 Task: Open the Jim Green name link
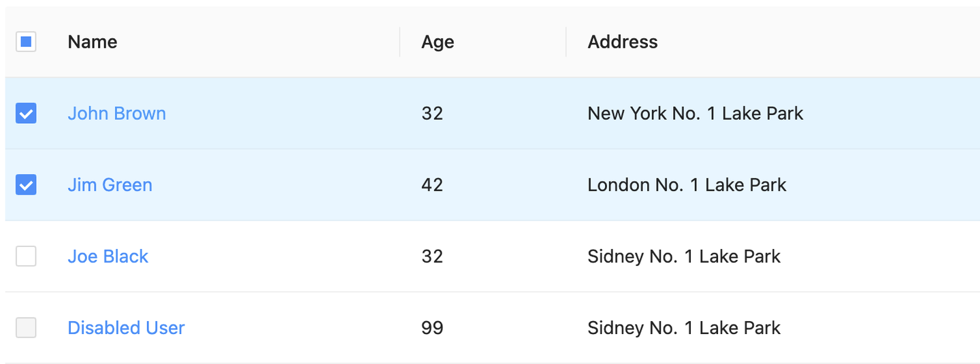coord(110,185)
